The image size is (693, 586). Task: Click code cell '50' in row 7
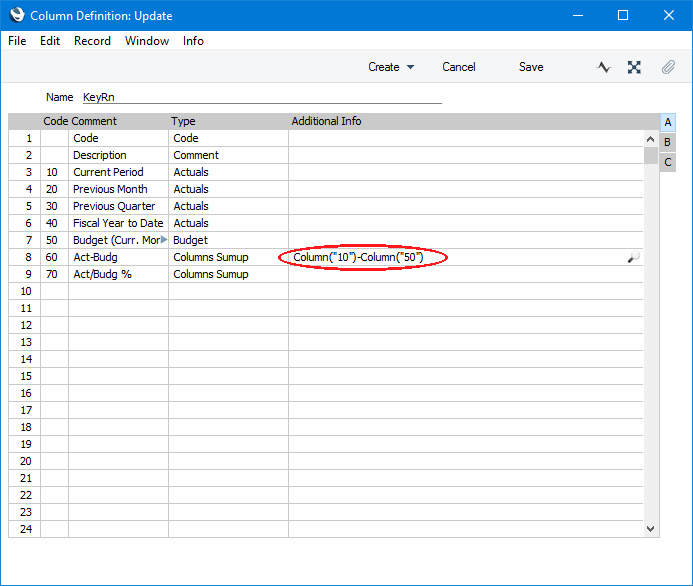coord(54,240)
